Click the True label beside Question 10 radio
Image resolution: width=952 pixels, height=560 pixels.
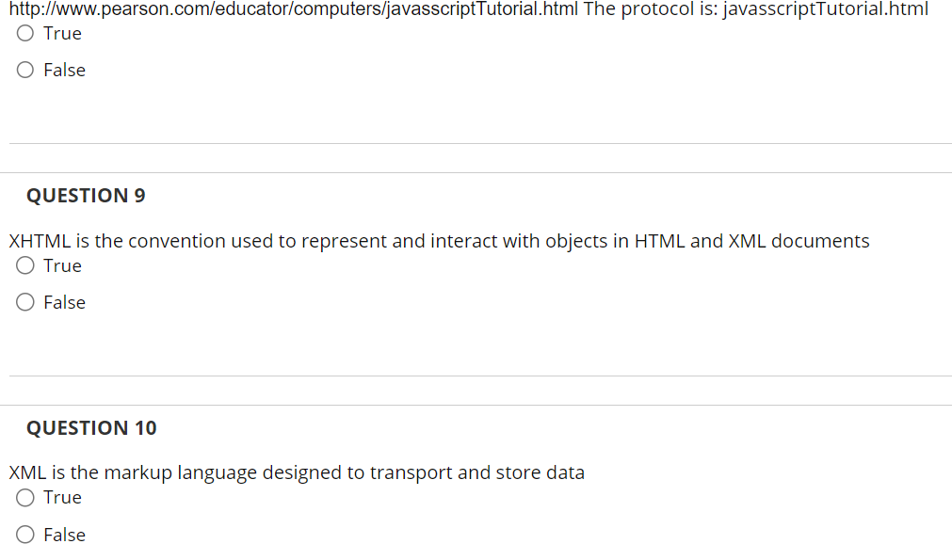coord(62,497)
